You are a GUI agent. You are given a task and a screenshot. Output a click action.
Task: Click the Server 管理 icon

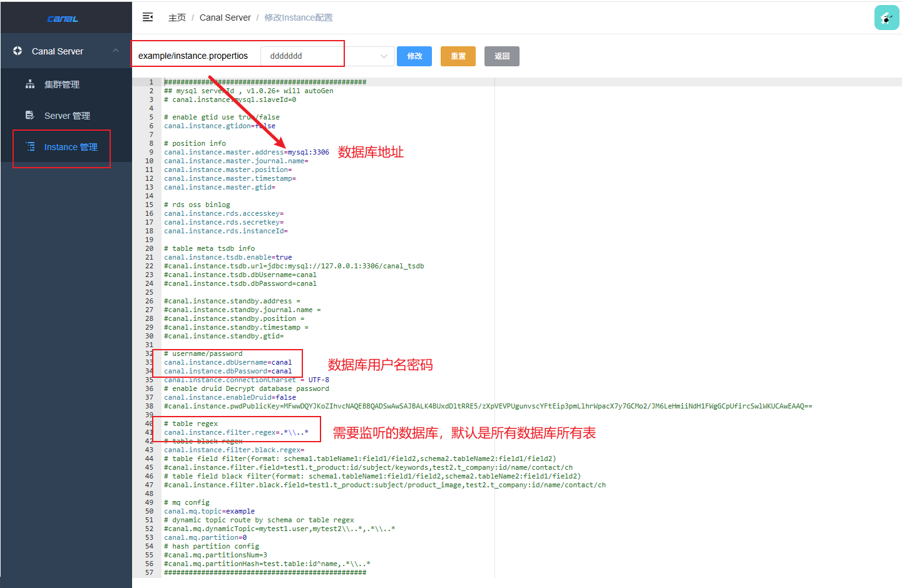click(30, 115)
